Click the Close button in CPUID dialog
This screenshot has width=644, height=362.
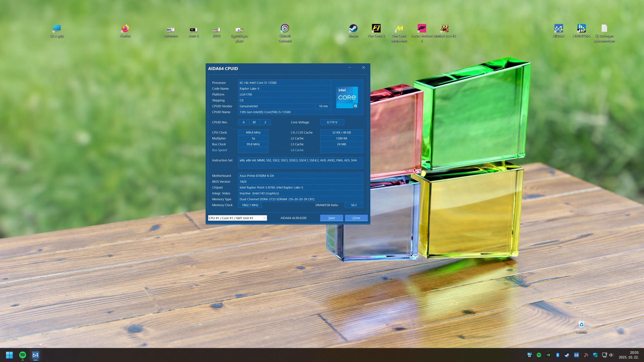point(356,218)
